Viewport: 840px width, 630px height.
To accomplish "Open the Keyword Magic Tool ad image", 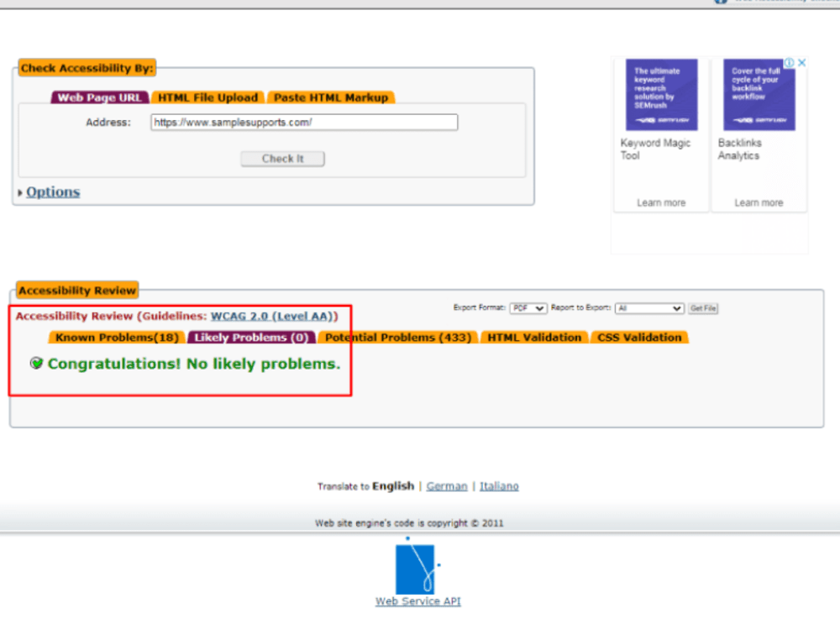I will pyautogui.click(x=662, y=94).
